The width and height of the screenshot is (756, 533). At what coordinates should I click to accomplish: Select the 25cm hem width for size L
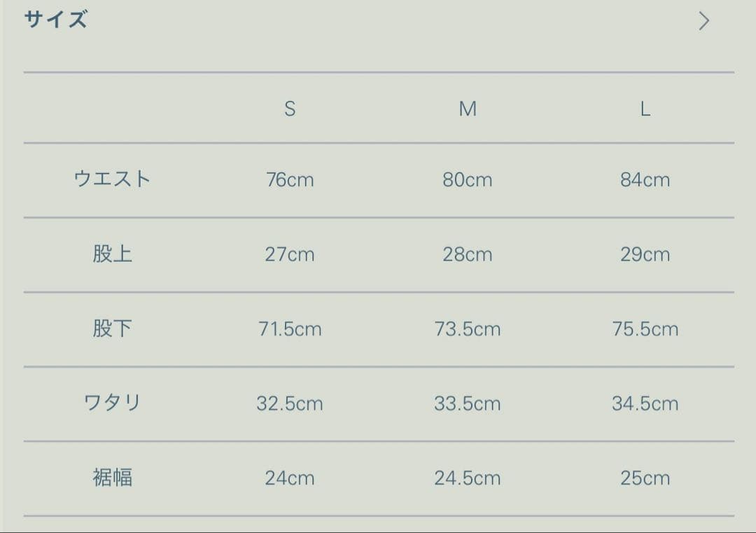[x=646, y=478]
